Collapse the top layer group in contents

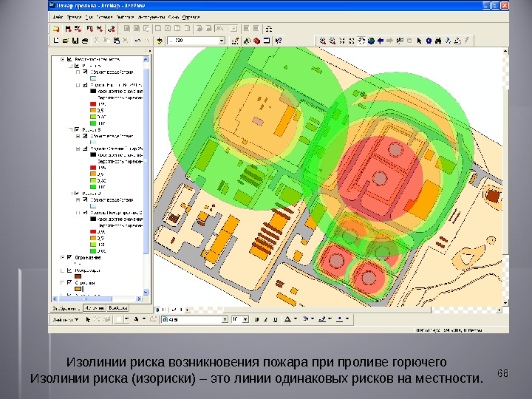[62, 59]
